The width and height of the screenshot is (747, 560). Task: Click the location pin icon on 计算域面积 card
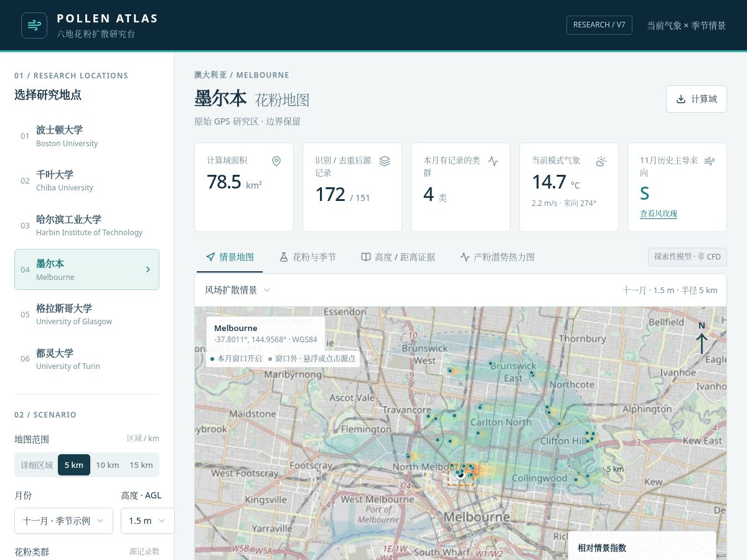coord(276,161)
